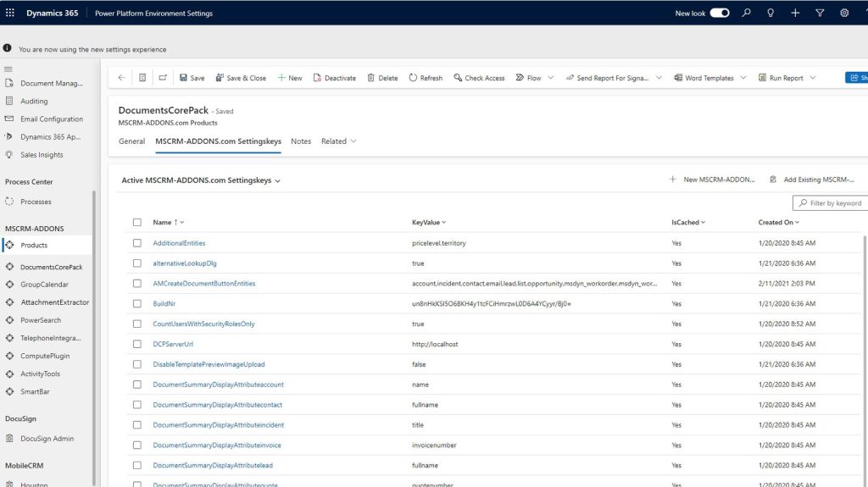Open DocuSign Admin in sidebar

(46, 439)
